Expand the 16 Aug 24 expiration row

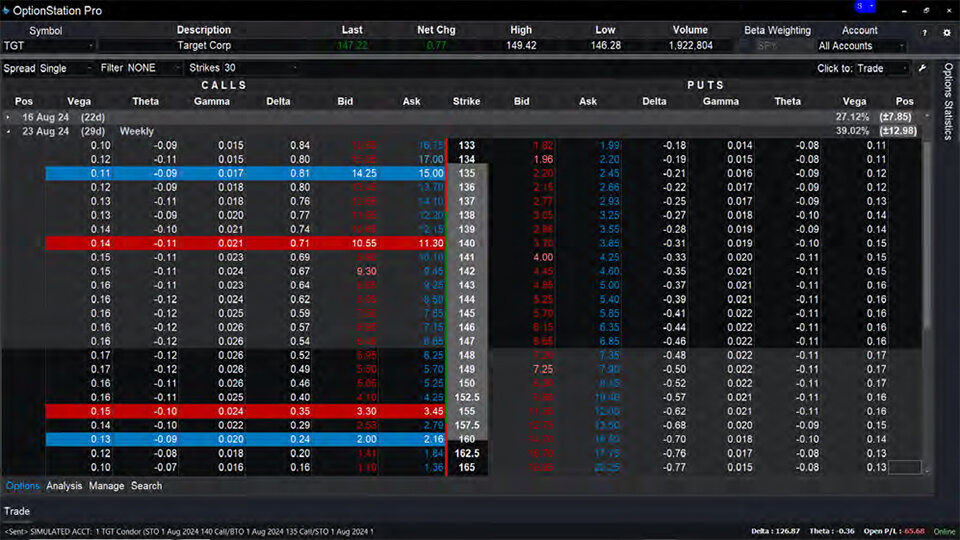(8, 117)
